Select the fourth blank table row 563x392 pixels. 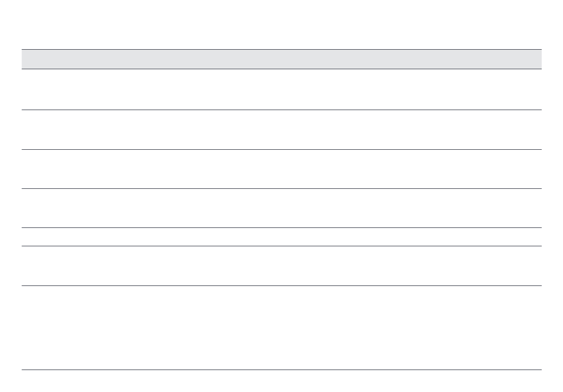[x=281, y=208]
